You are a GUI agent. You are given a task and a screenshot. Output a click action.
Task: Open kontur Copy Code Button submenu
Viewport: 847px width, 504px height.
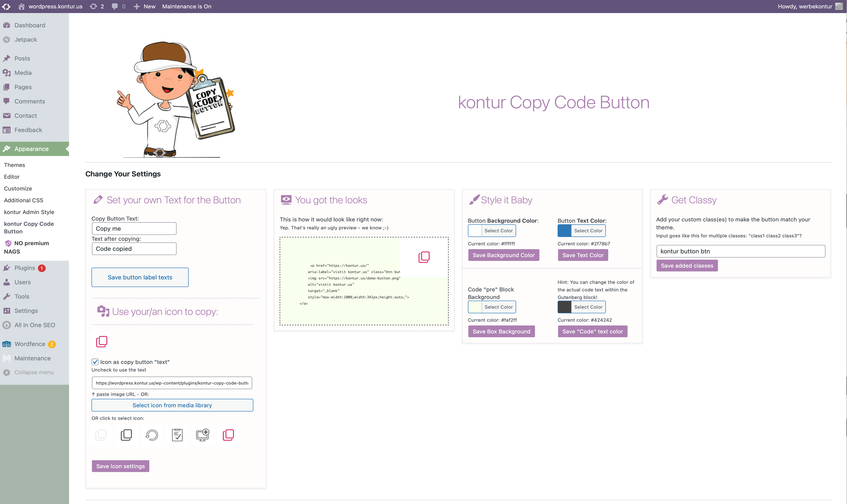[29, 228]
